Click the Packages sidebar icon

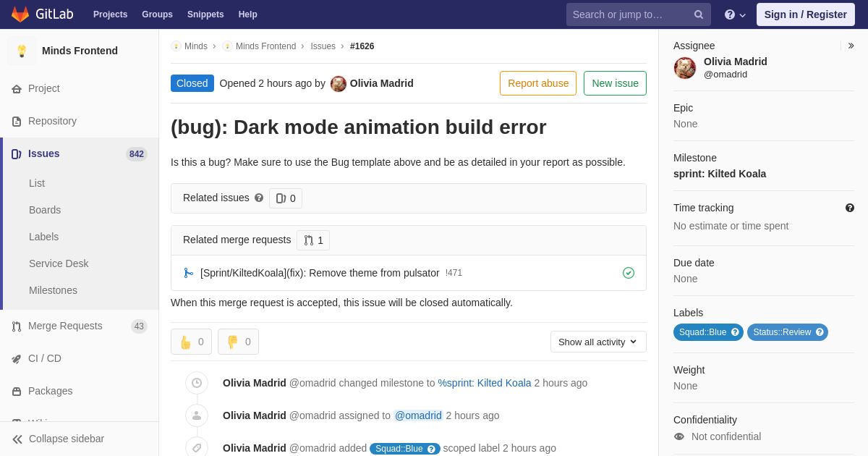click(x=17, y=391)
